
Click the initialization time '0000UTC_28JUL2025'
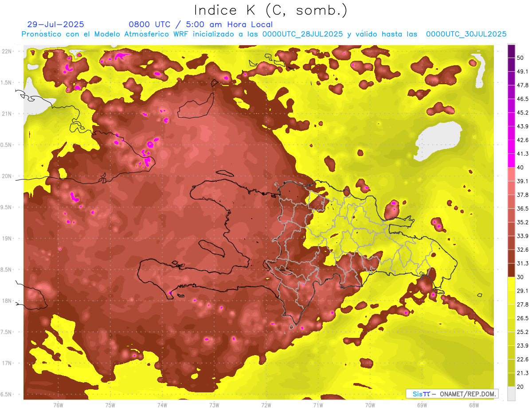click(x=303, y=34)
